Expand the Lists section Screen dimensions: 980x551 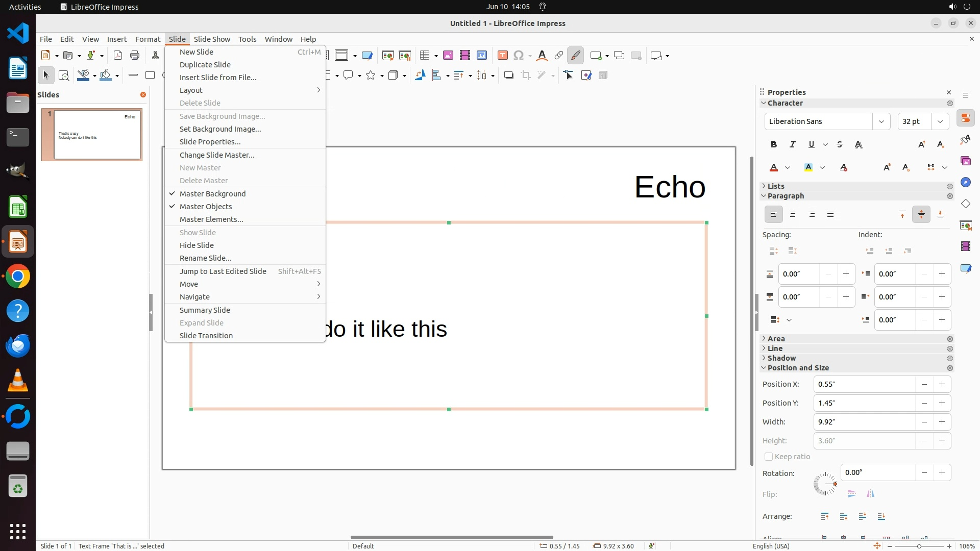click(775, 186)
